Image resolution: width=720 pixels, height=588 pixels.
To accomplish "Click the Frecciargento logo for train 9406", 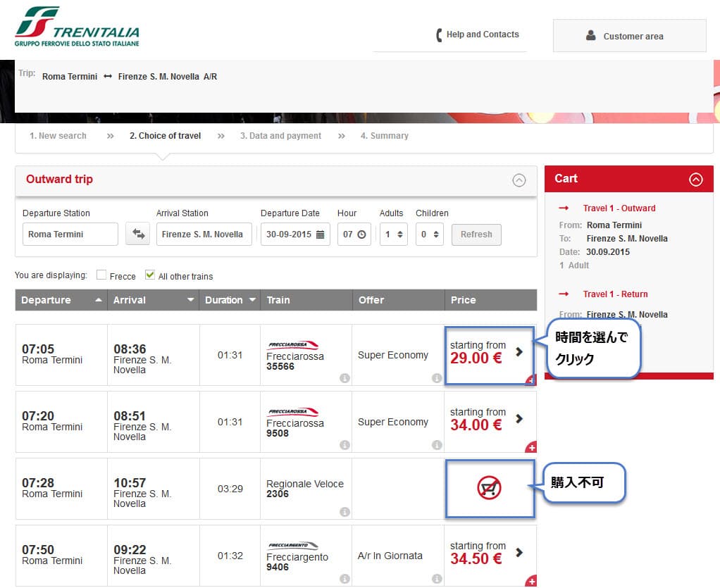I will click(293, 545).
